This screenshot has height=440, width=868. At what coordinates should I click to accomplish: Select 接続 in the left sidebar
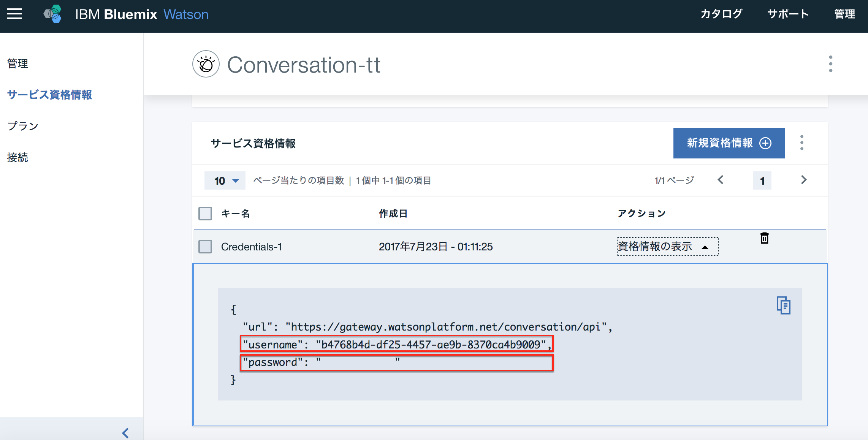coord(17,157)
